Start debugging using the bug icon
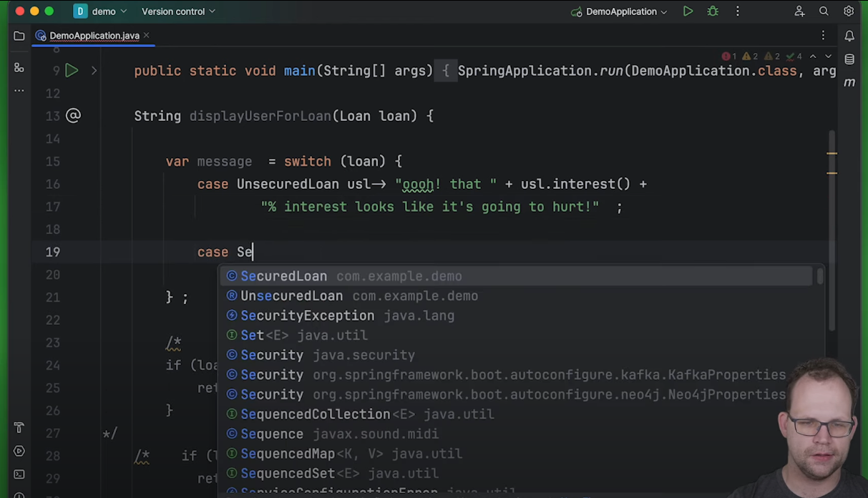 click(712, 11)
